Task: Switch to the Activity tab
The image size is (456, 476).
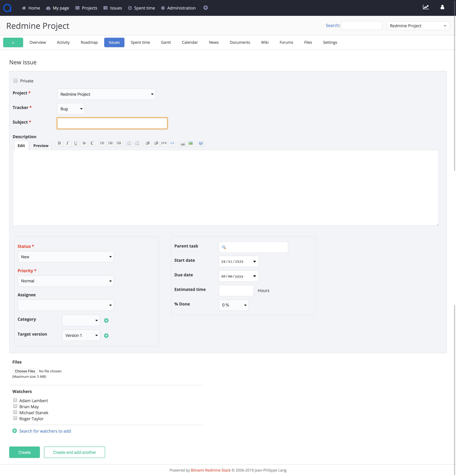Action: [x=63, y=42]
